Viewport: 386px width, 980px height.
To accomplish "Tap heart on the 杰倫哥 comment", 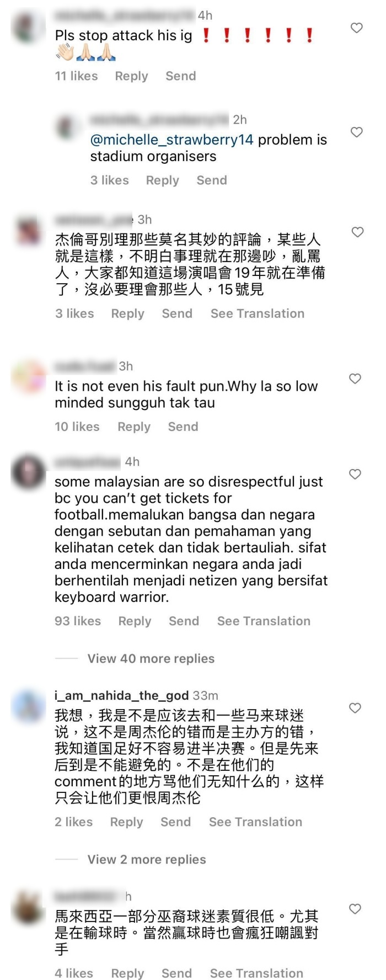I will coord(357,232).
